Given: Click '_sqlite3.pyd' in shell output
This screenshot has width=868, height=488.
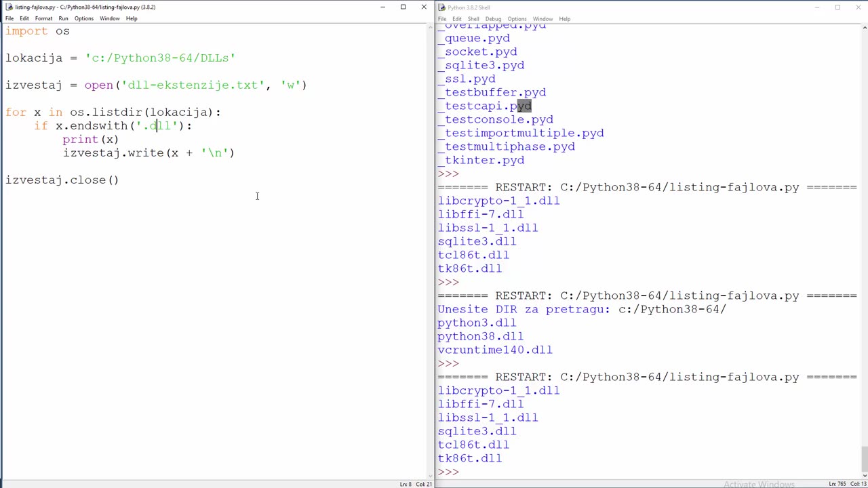Looking at the screenshot, I should (x=481, y=66).
